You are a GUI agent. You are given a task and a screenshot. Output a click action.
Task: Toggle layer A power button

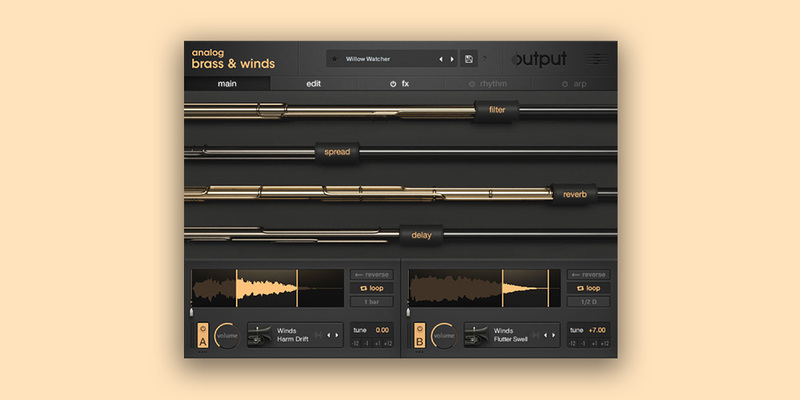pos(203,329)
